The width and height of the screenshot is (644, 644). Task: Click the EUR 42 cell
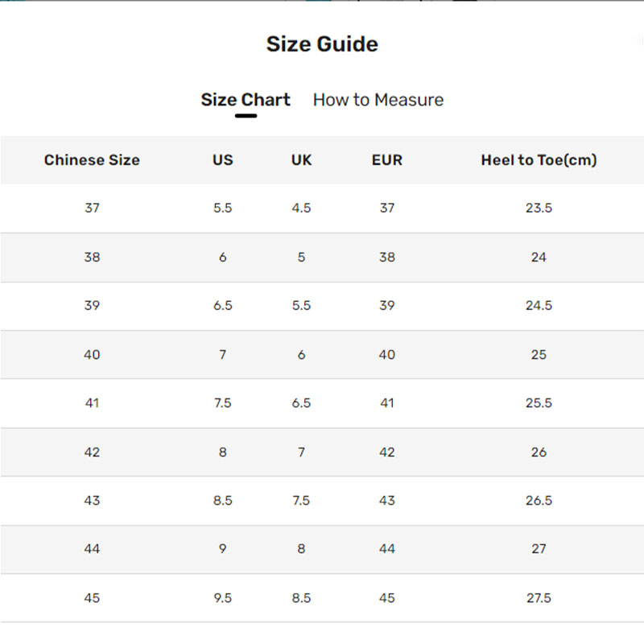(x=387, y=452)
